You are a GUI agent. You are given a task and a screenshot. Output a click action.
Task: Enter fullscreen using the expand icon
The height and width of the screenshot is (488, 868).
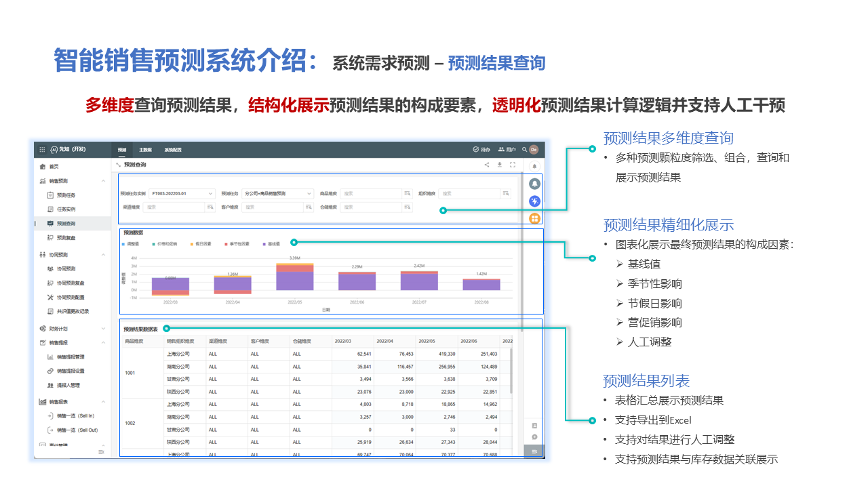tap(513, 165)
